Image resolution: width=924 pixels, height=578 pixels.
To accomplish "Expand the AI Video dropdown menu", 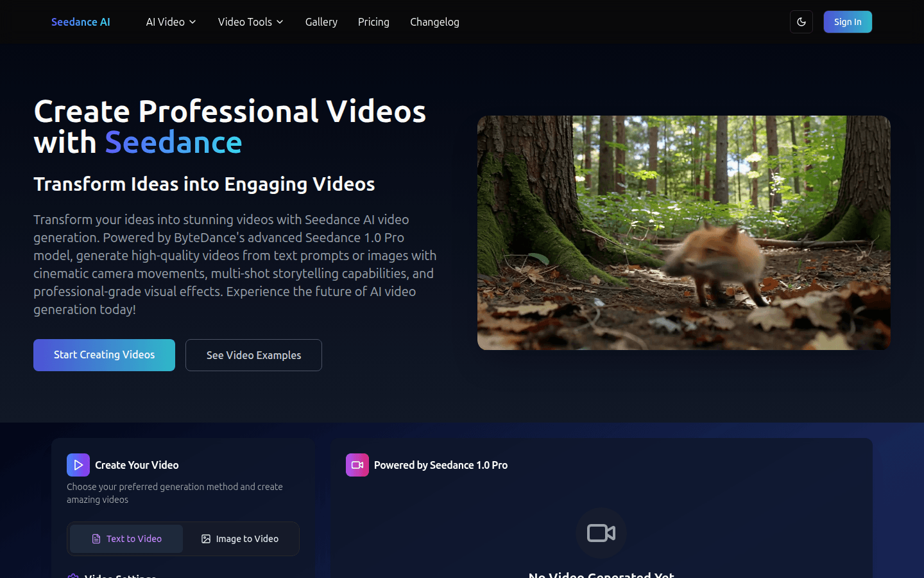I will click(x=171, y=22).
